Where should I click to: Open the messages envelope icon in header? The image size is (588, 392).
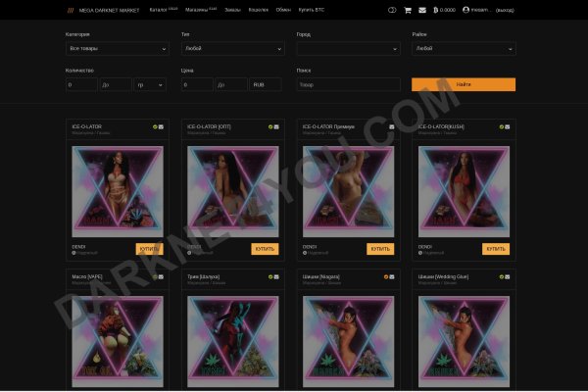pos(422,10)
